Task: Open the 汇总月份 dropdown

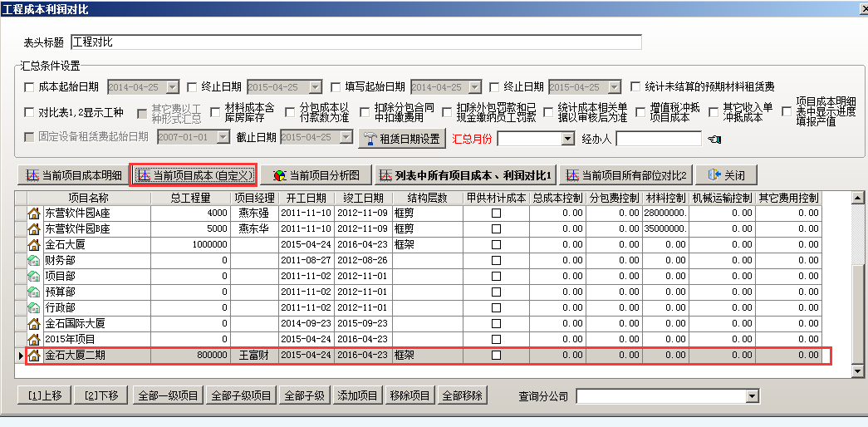Action: (x=566, y=139)
